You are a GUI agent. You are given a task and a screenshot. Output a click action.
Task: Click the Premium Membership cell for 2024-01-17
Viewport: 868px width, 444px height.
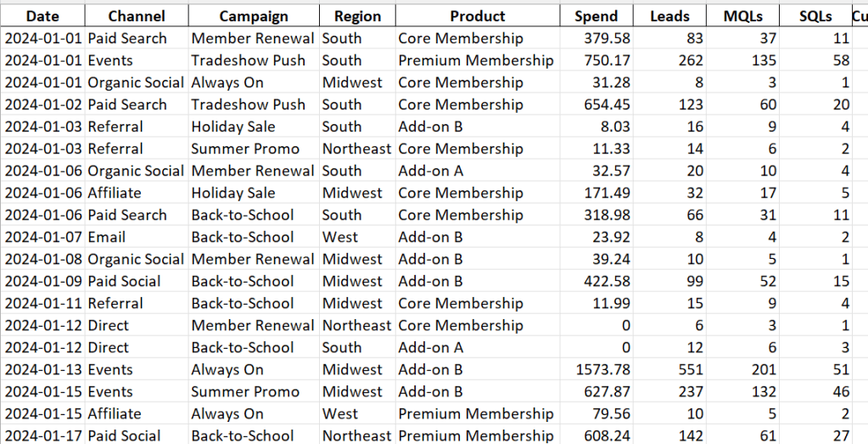(x=476, y=436)
